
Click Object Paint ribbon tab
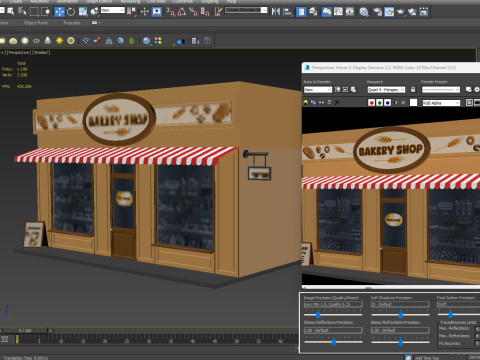pos(36,23)
